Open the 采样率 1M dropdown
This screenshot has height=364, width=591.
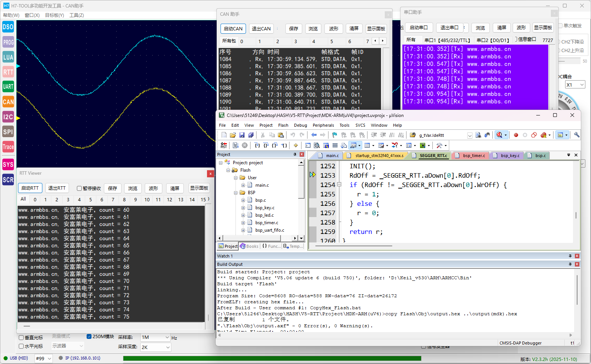click(156, 337)
